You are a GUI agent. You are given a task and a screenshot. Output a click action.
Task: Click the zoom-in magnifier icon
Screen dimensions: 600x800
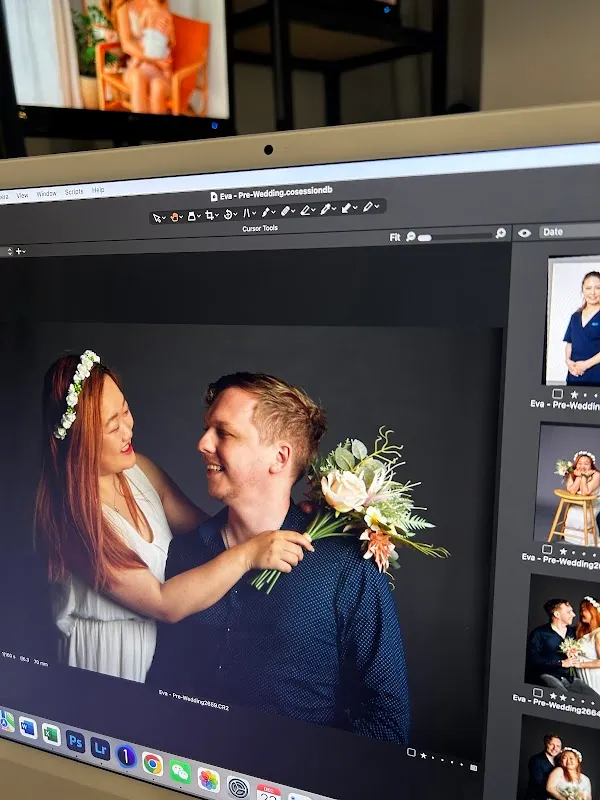coord(501,233)
